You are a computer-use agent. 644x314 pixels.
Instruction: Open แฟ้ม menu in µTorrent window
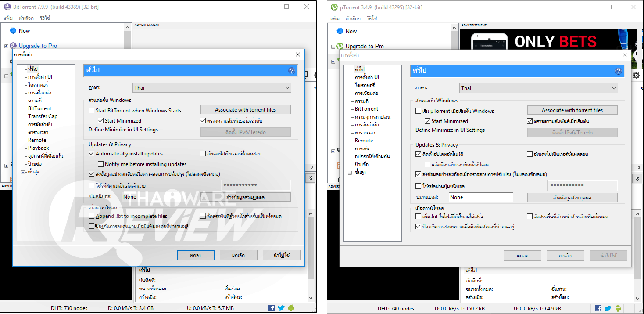[x=335, y=18]
